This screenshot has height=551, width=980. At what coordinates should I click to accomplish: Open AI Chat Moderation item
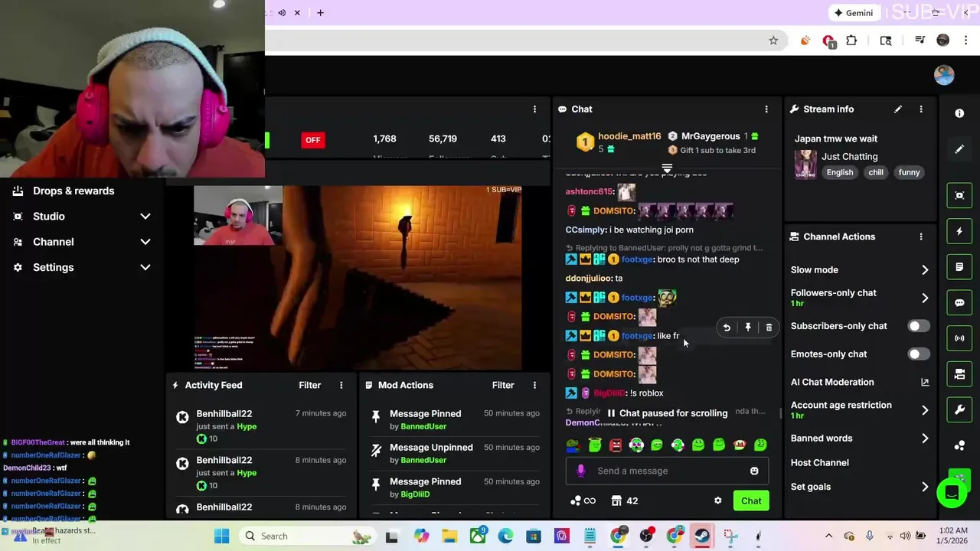(x=832, y=382)
